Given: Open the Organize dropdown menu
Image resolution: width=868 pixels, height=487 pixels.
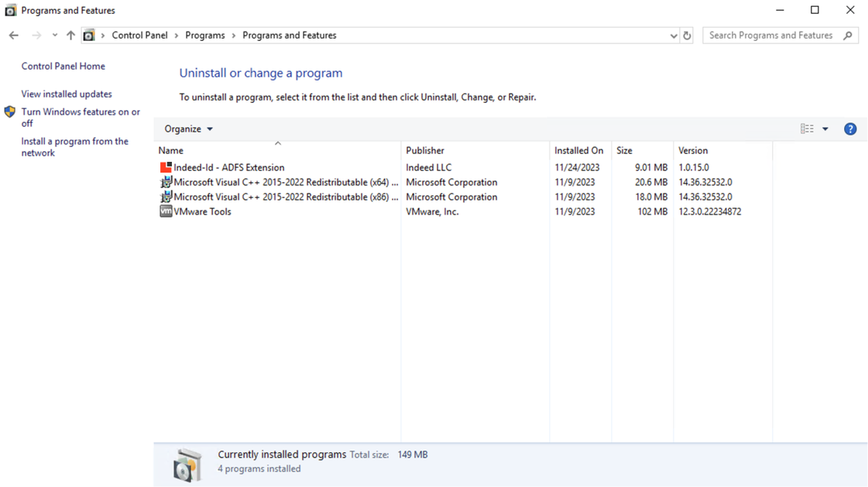Looking at the screenshot, I should pyautogui.click(x=188, y=129).
